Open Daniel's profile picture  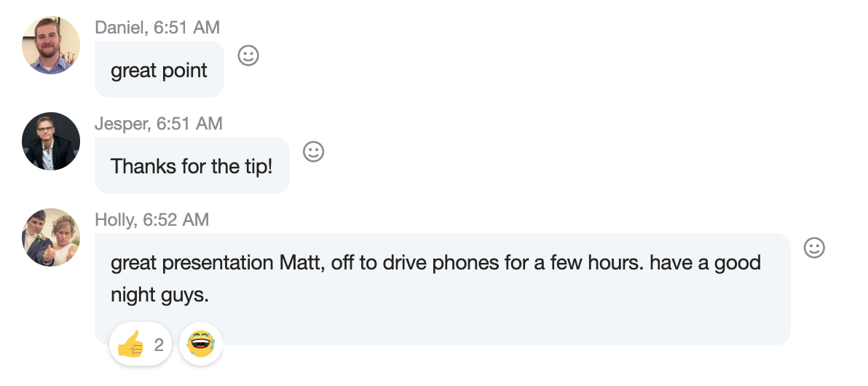(x=51, y=45)
